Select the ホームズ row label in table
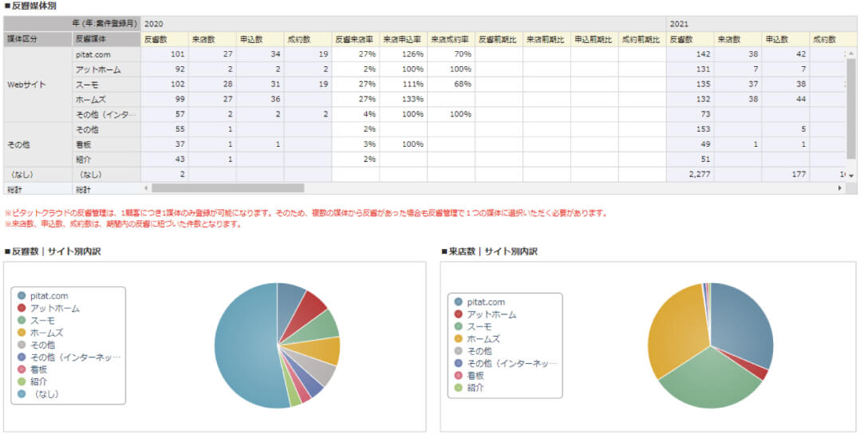 pyautogui.click(x=106, y=100)
